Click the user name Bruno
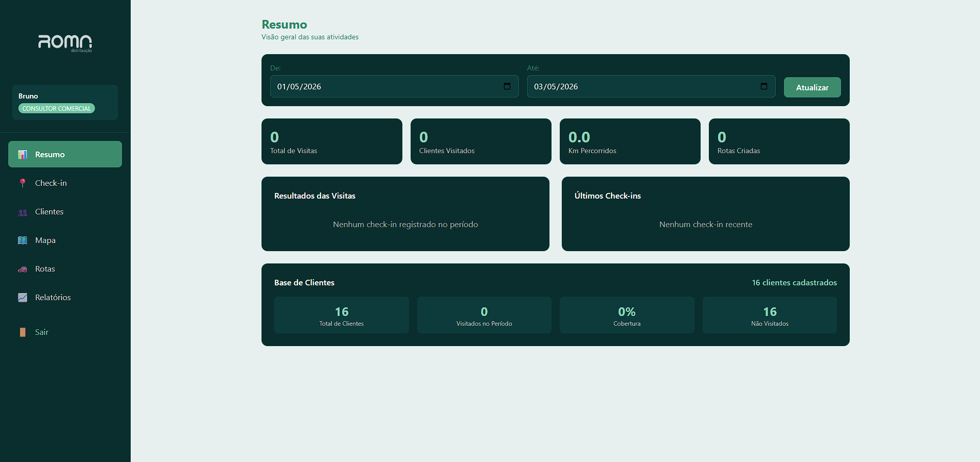The image size is (980, 462). 28,96
